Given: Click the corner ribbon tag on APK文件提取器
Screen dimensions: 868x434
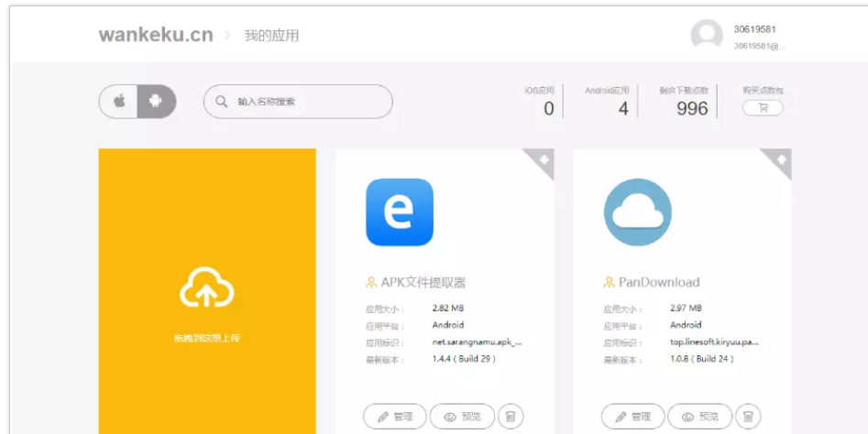Looking at the screenshot, I should pyautogui.click(x=543, y=159).
